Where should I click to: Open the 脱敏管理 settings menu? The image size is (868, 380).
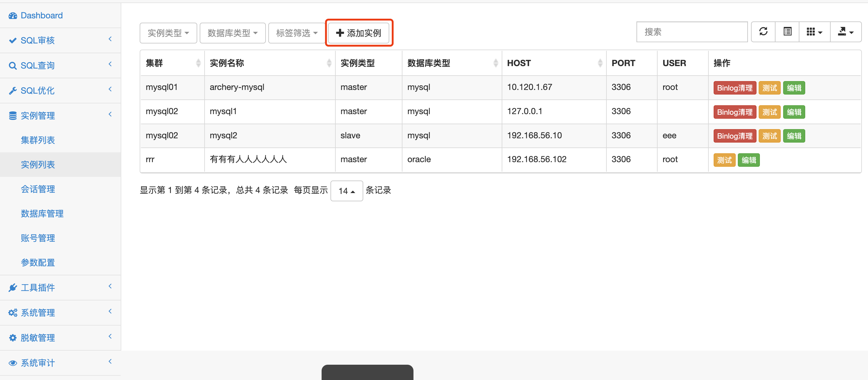coord(37,337)
